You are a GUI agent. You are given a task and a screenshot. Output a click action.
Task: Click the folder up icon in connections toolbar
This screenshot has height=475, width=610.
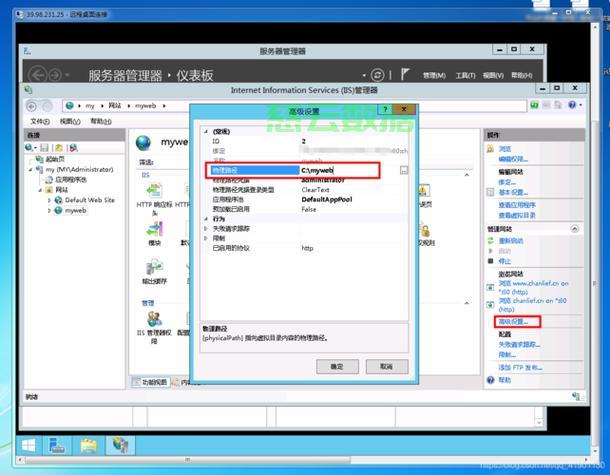click(x=59, y=148)
